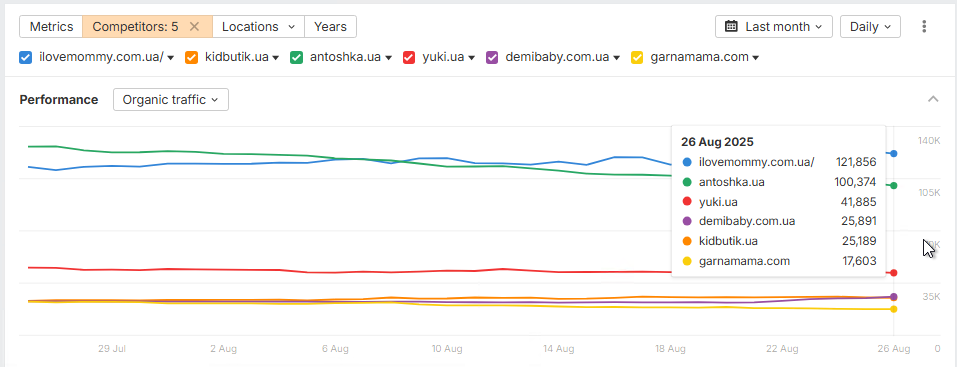Viewport: 957px width, 367px height.
Task: Disable the antoshka.ua green checkbox
Action: (296, 57)
